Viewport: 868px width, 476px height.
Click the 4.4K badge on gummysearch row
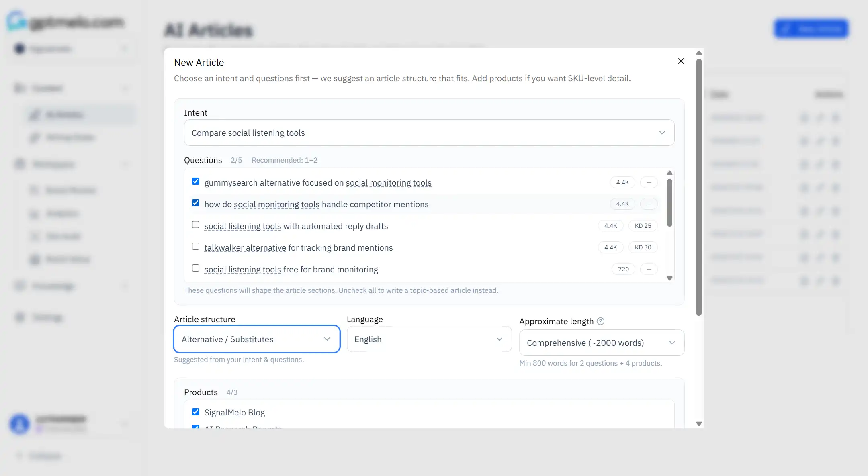(622, 182)
